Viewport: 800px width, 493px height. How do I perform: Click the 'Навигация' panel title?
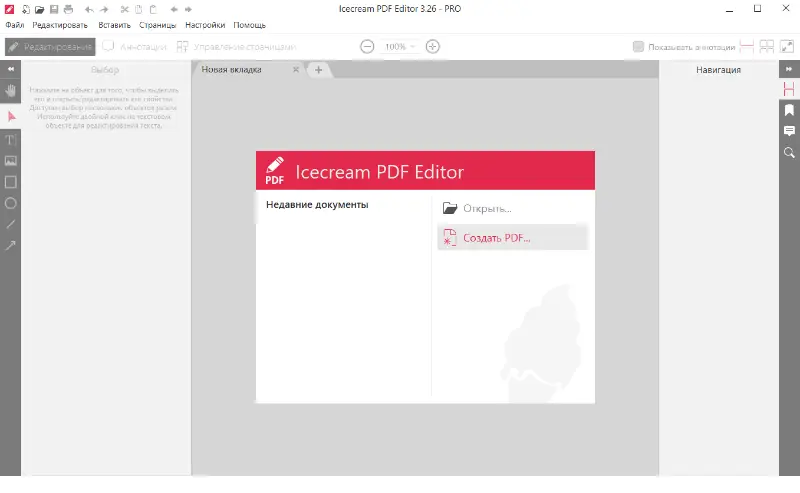click(x=718, y=70)
